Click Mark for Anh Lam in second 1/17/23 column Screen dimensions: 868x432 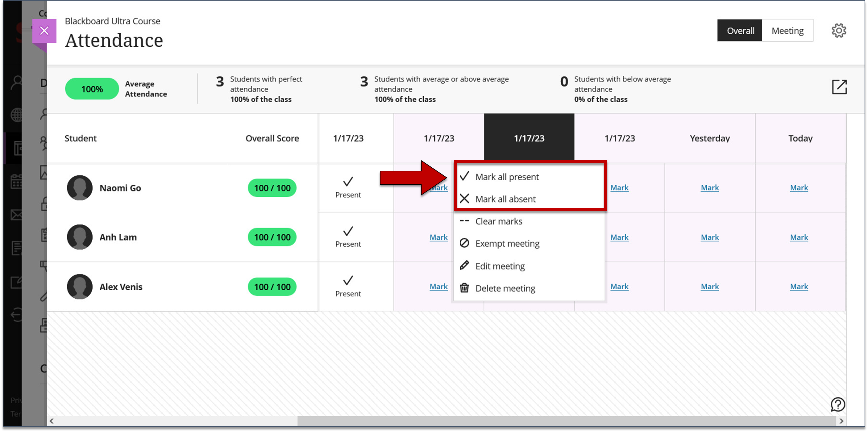[438, 237]
